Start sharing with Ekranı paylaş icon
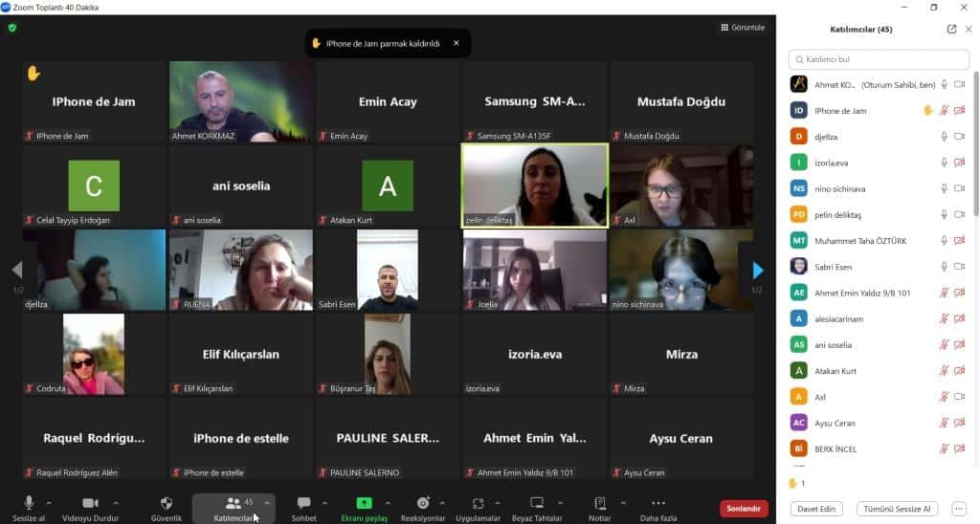980x524 pixels. click(364, 503)
